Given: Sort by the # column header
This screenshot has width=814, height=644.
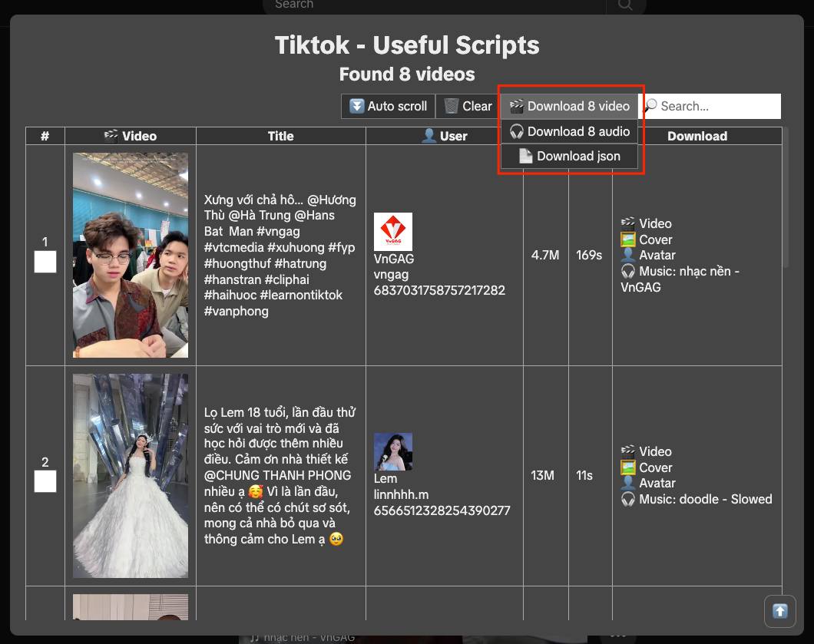Looking at the screenshot, I should 45,136.
